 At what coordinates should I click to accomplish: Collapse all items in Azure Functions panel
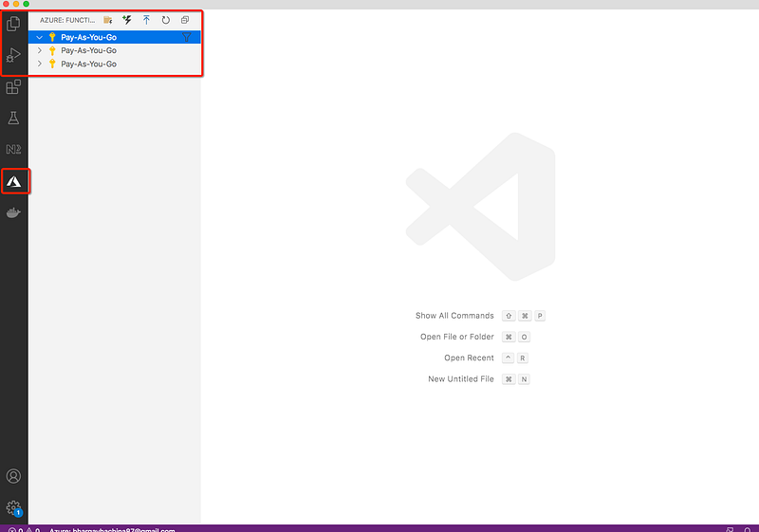[185, 20]
